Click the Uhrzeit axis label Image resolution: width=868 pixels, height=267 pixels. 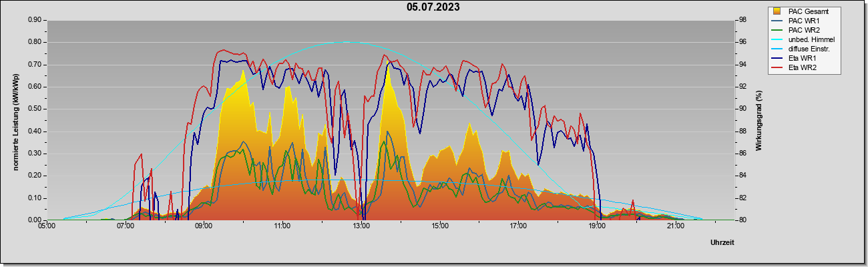724,242
